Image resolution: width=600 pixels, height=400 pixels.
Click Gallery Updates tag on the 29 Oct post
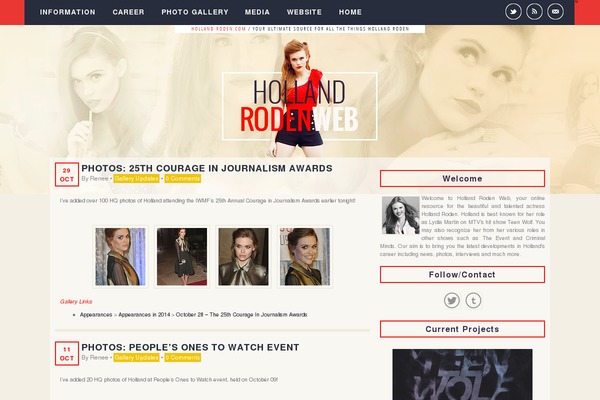click(136, 179)
